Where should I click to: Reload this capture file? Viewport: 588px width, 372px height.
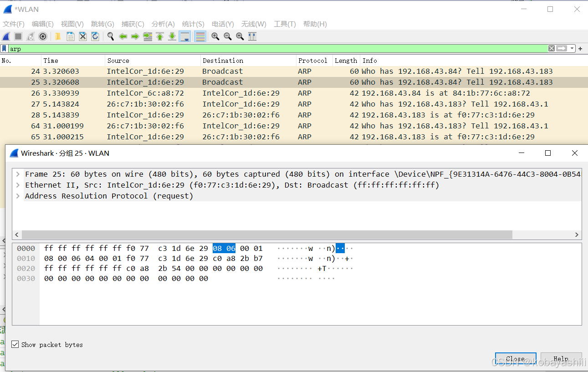pos(95,36)
